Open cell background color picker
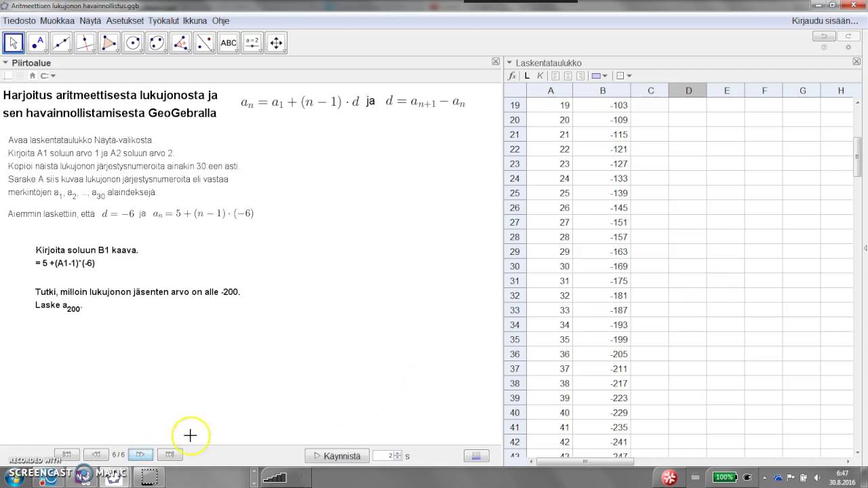Viewport: 868px width, 488px height. click(x=599, y=76)
